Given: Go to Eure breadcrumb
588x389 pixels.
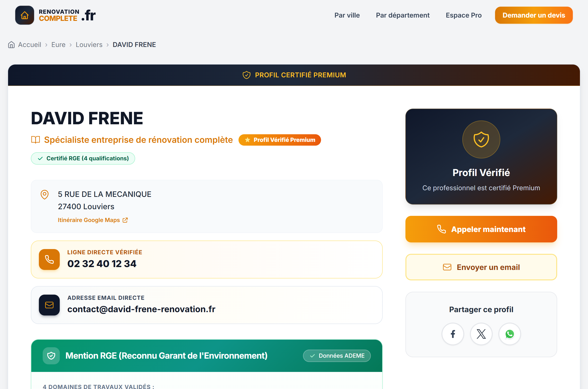Looking at the screenshot, I should (58, 45).
